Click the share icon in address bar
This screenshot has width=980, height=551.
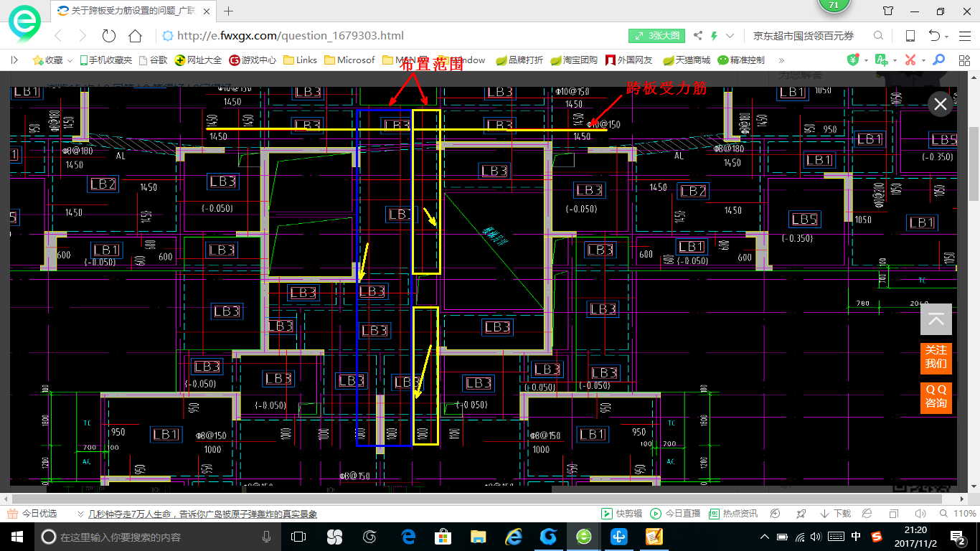coord(698,36)
